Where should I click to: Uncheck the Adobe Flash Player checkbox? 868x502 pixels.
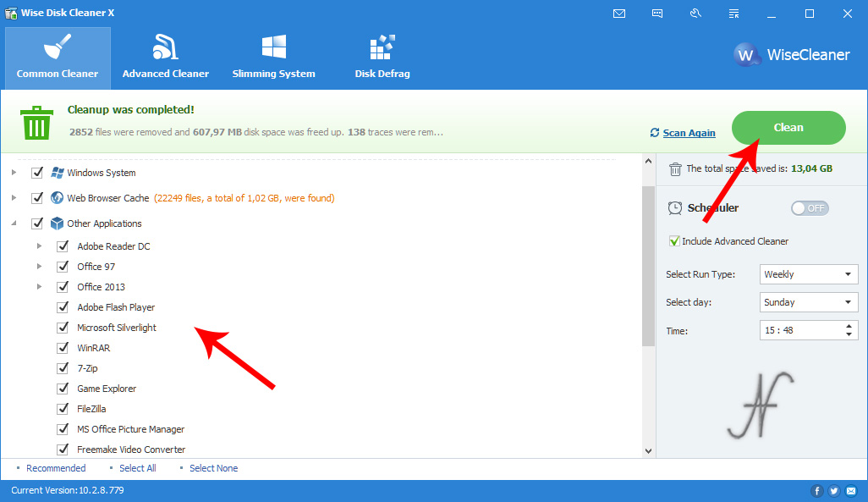coord(63,307)
